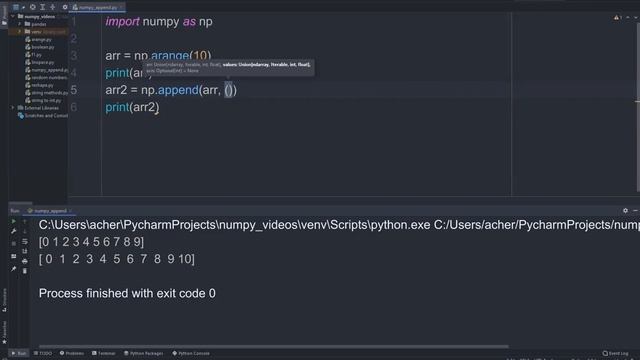
Task: Click 'Process finished with exit code 0'
Action: point(127,293)
